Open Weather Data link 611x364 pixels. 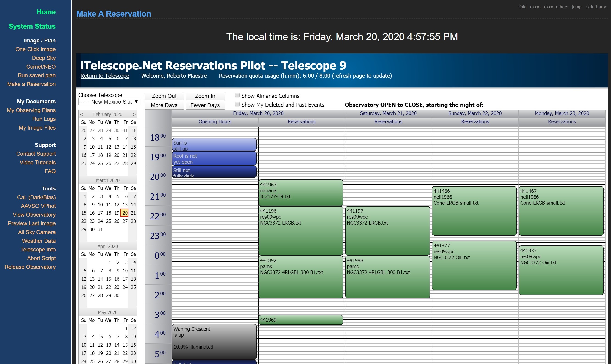39,241
